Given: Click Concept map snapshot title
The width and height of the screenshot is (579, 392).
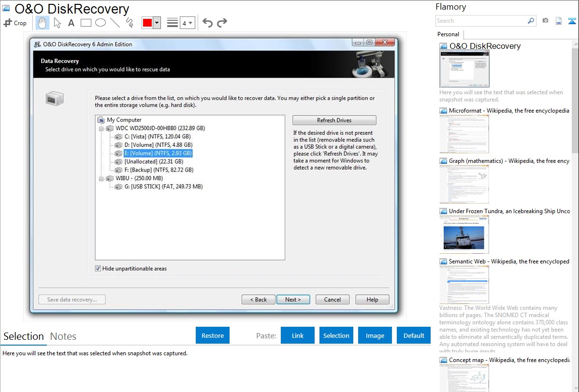Looking at the screenshot, I should click(509, 360).
